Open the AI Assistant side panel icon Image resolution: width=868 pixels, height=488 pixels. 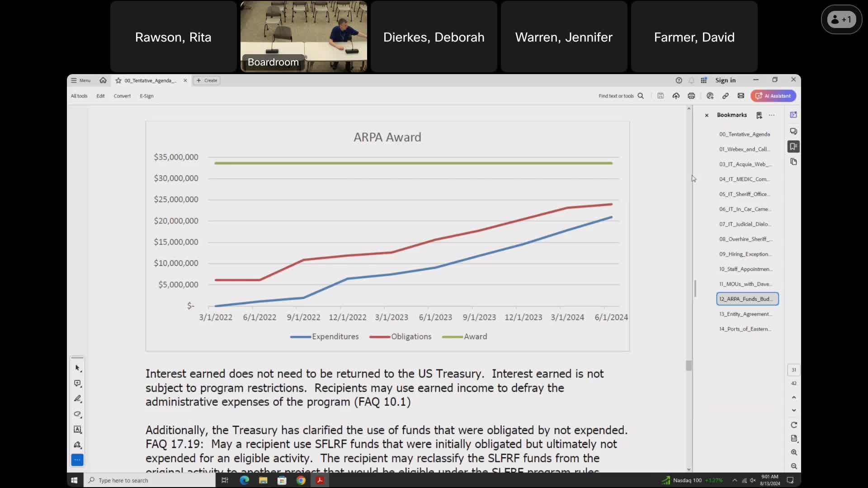pyautogui.click(x=793, y=115)
